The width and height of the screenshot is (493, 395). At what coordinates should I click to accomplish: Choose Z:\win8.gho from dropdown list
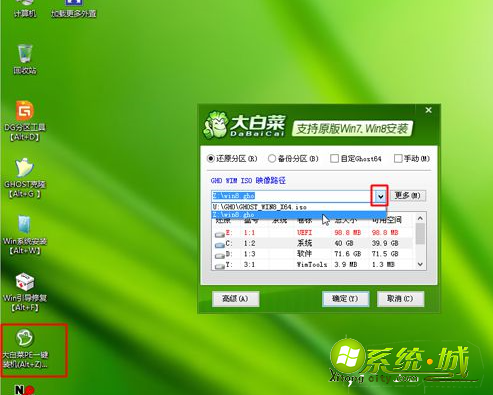[x=299, y=215]
